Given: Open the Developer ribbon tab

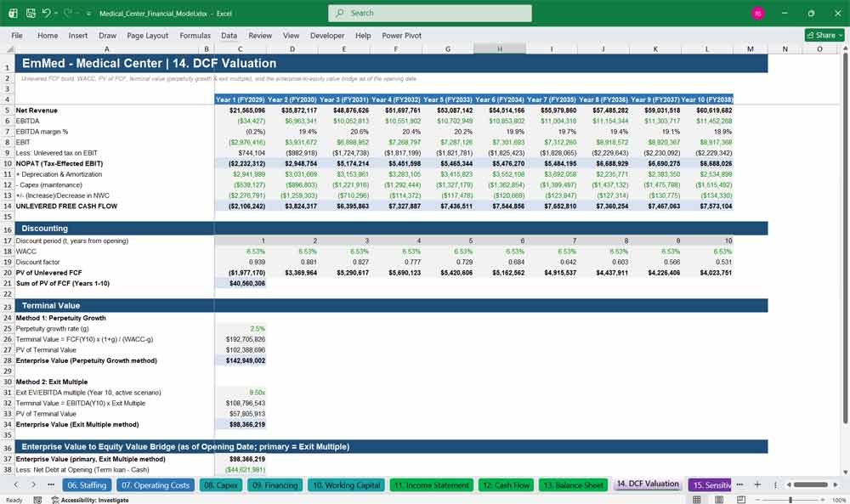Looking at the screenshot, I should coord(327,35).
